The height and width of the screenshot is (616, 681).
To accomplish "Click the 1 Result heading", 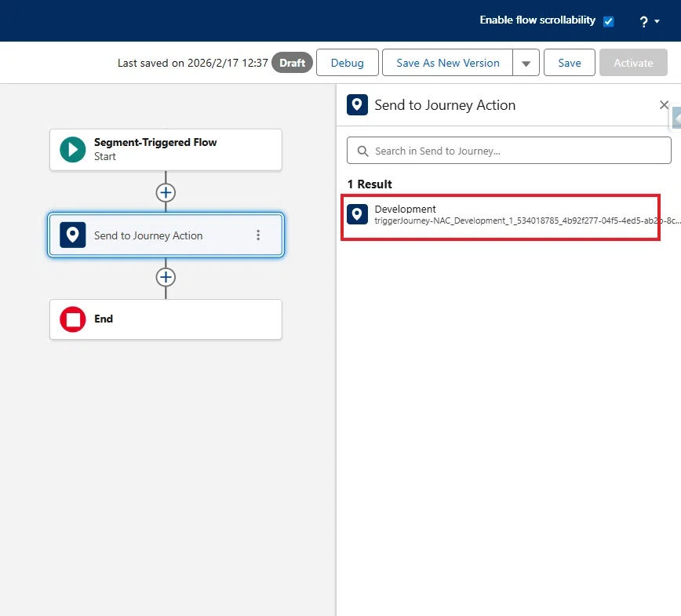I will click(370, 184).
